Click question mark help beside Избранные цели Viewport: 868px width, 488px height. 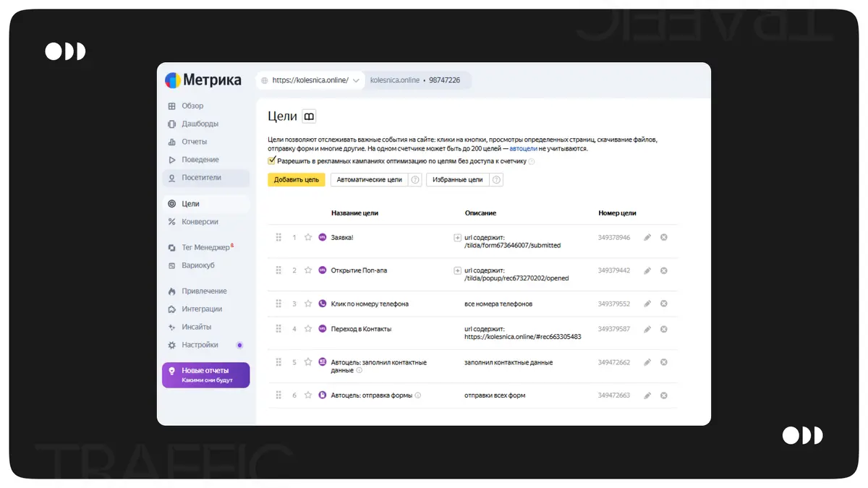point(496,180)
